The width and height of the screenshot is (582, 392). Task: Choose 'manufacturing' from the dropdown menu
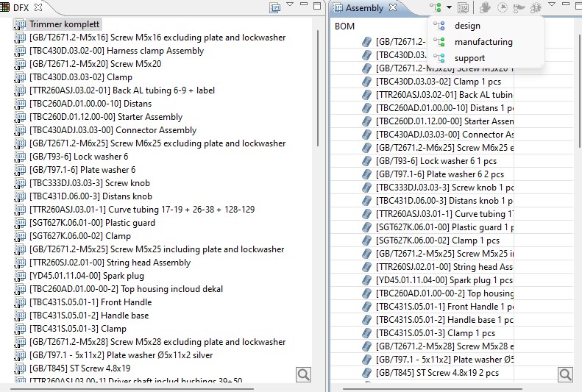483,42
